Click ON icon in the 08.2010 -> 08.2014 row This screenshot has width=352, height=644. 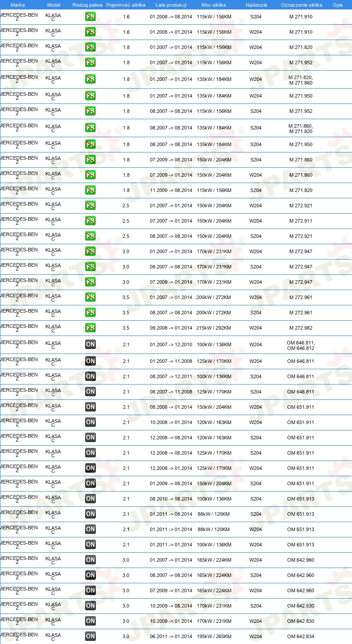[x=90, y=499]
